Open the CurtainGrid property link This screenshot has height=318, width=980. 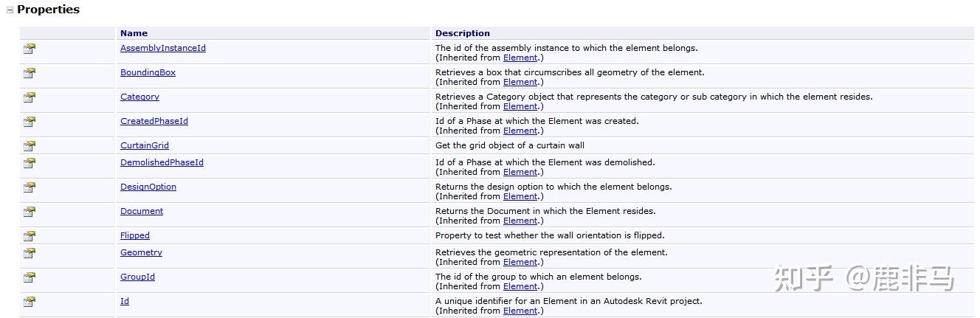(145, 145)
